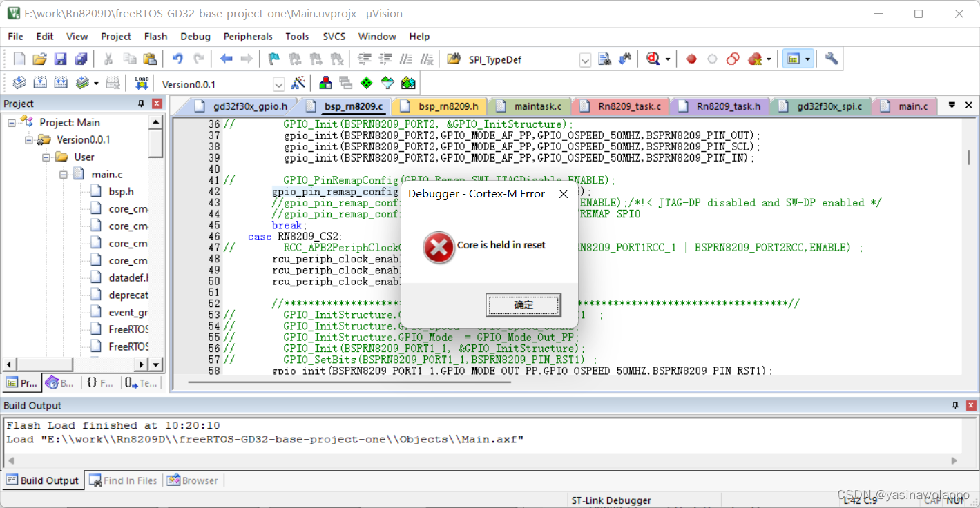Expand the SPI_TypeDef symbol dropdown

[585, 59]
